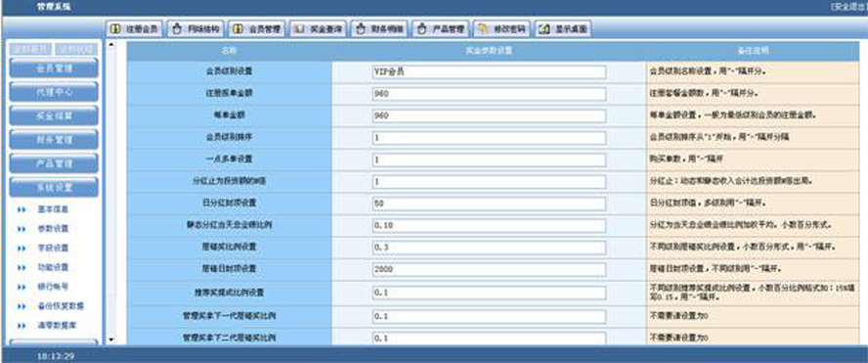Click the 奖金参数设置 column header
Screen dimensions: 868x363
point(489,51)
